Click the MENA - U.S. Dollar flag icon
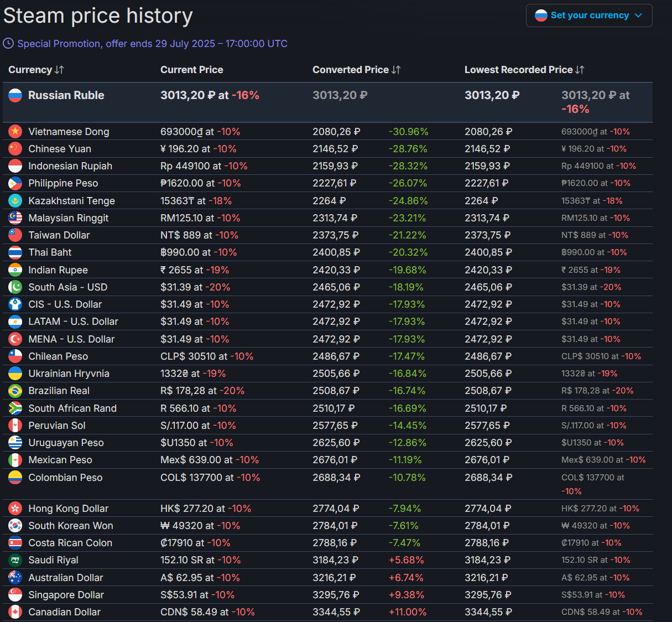The height and width of the screenshot is (622, 672). tap(15, 339)
